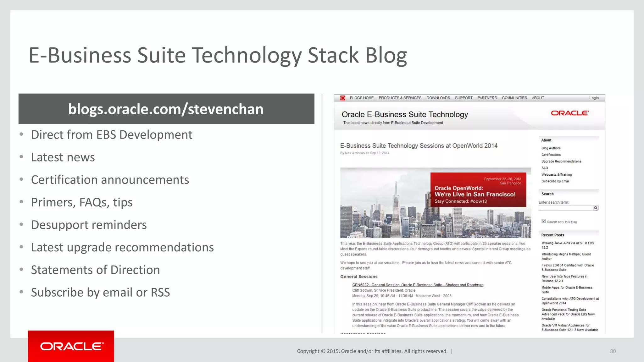The height and width of the screenshot is (362, 644).
Task: Click the 'Primers, FAQs, tips' bullet
Action: [x=82, y=202]
